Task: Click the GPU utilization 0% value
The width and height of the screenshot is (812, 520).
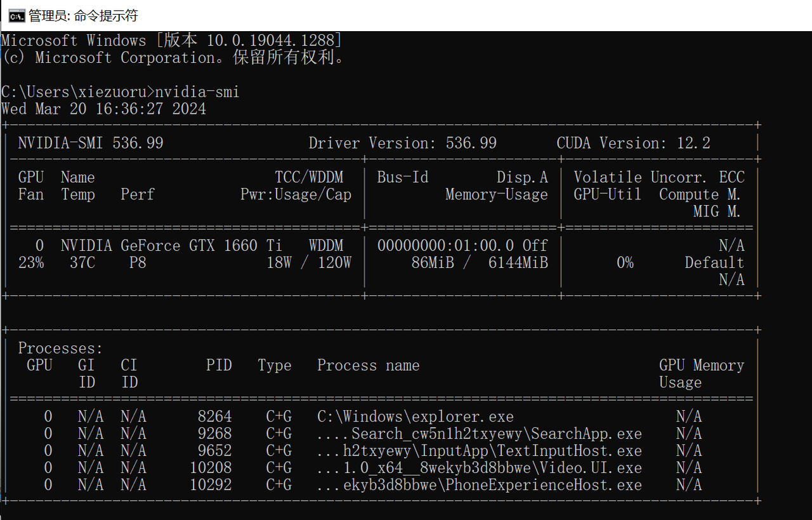Action: (x=625, y=263)
